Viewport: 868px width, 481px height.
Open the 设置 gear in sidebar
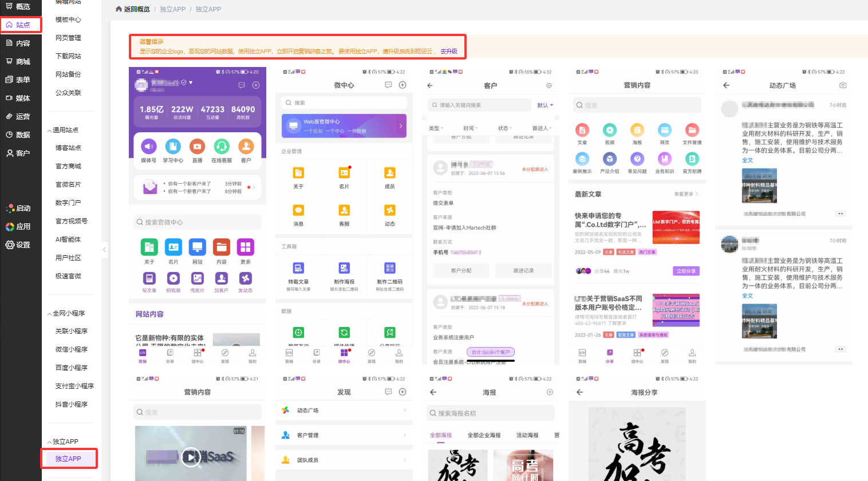click(x=10, y=245)
